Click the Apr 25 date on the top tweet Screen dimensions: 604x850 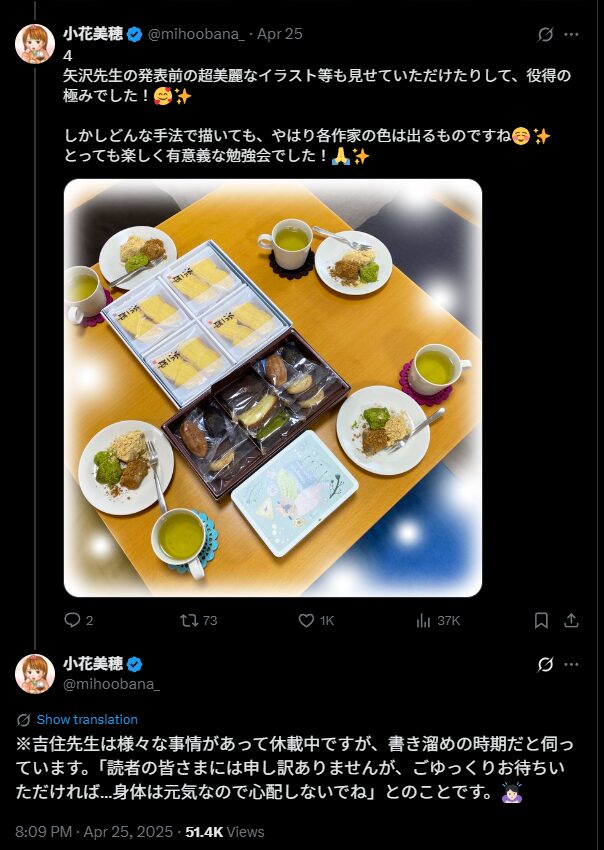[279, 34]
